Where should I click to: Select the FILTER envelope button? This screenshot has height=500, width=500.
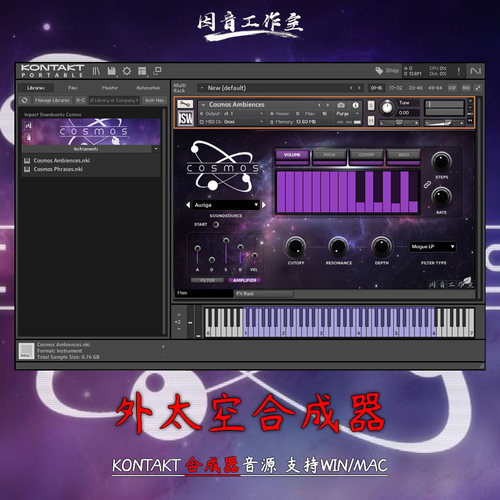click(207, 280)
